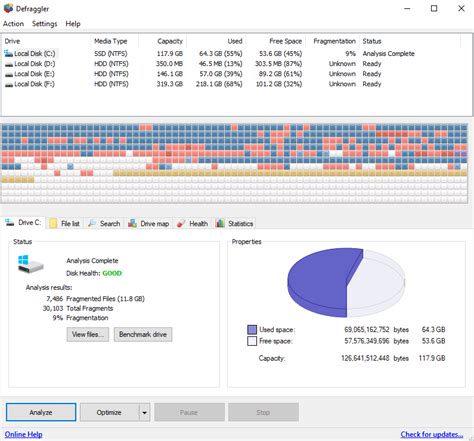Select the Local Disk (F:) row name
The width and height of the screenshot is (474, 441).
pos(34,84)
